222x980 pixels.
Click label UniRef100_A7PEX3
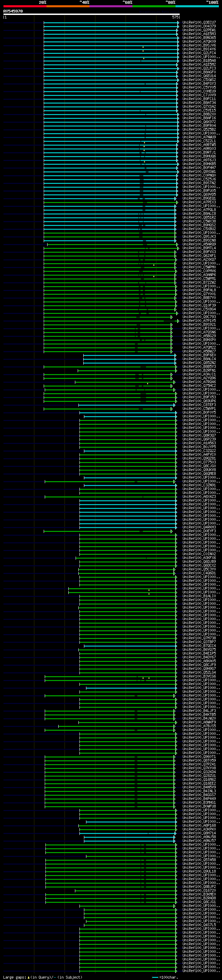point(199,202)
